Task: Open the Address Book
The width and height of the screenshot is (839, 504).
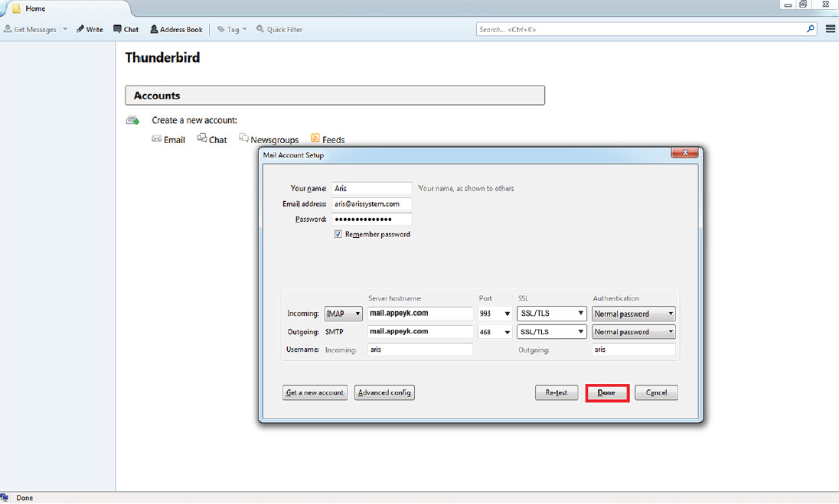Action: pos(176,29)
